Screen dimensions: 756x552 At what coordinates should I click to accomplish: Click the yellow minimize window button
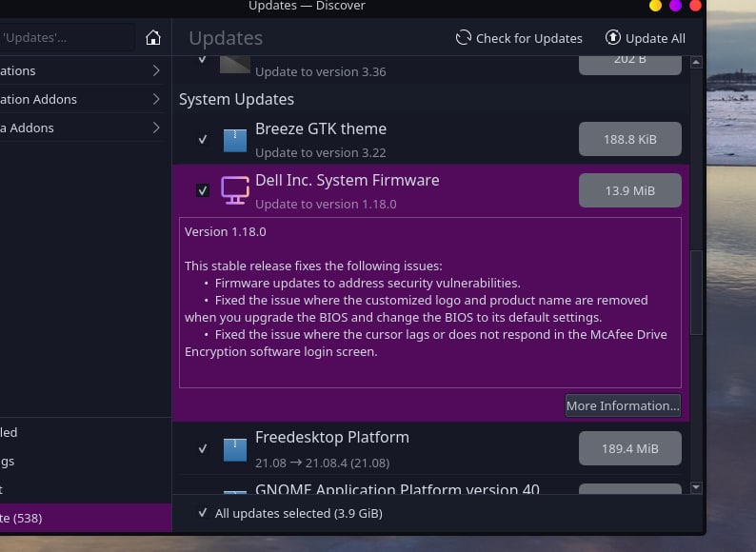coord(655,6)
